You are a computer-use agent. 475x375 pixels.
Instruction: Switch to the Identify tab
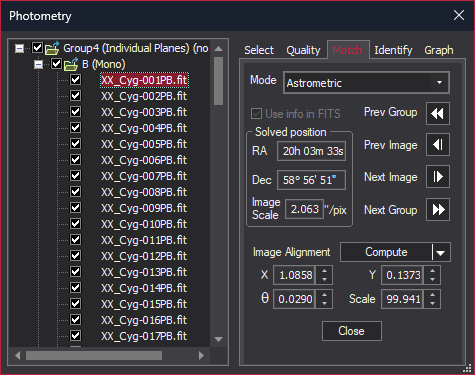[393, 50]
